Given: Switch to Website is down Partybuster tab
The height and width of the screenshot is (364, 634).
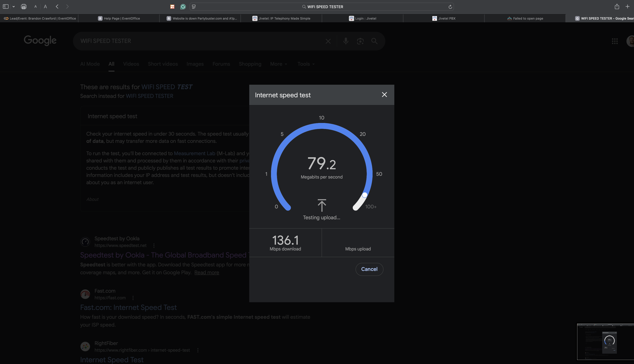Looking at the screenshot, I should 200,19.
